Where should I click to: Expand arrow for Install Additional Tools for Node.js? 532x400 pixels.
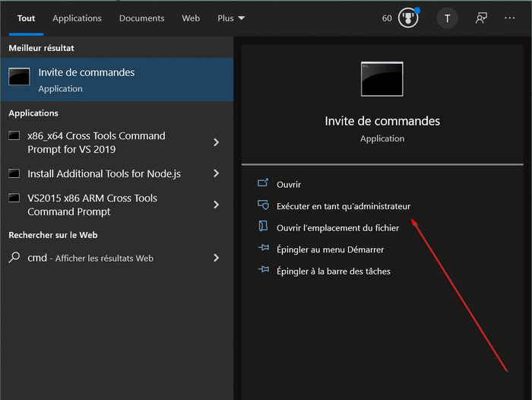click(x=216, y=173)
